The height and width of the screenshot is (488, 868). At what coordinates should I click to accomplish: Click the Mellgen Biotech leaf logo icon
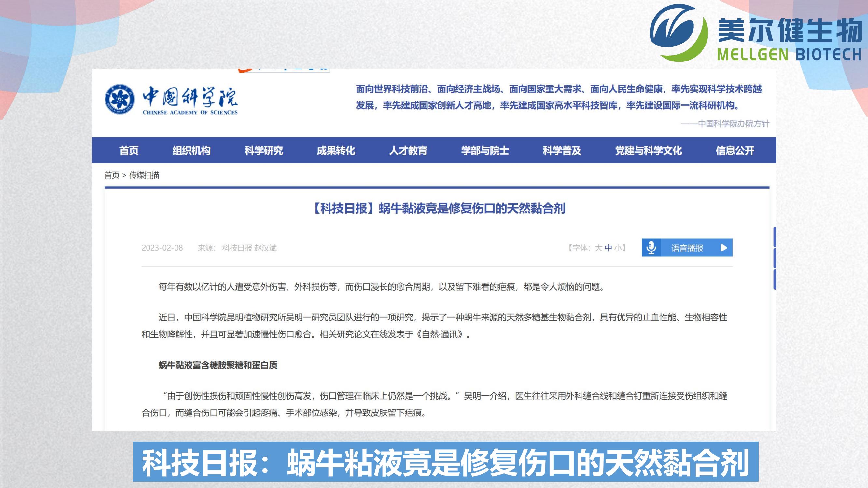pos(679,33)
